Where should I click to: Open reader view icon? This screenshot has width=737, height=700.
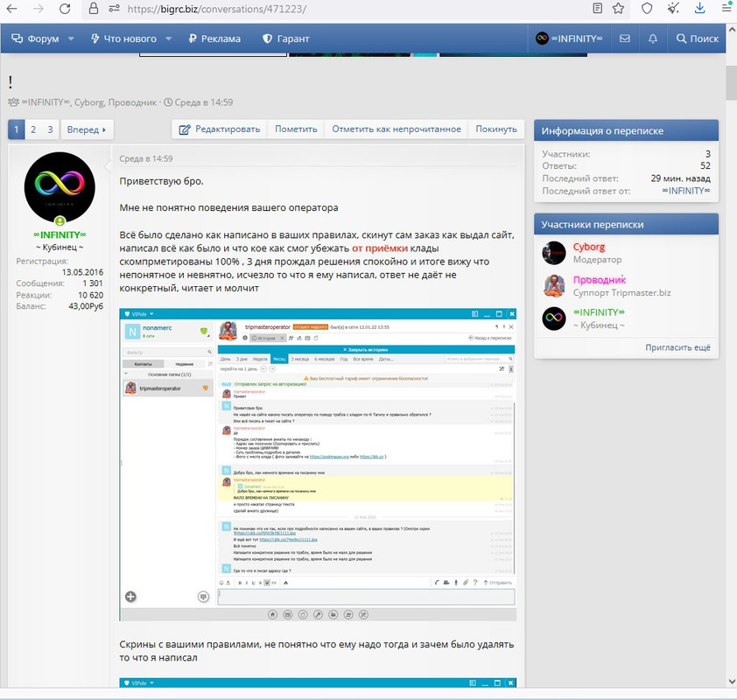pyautogui.click(x=598, y=8)
